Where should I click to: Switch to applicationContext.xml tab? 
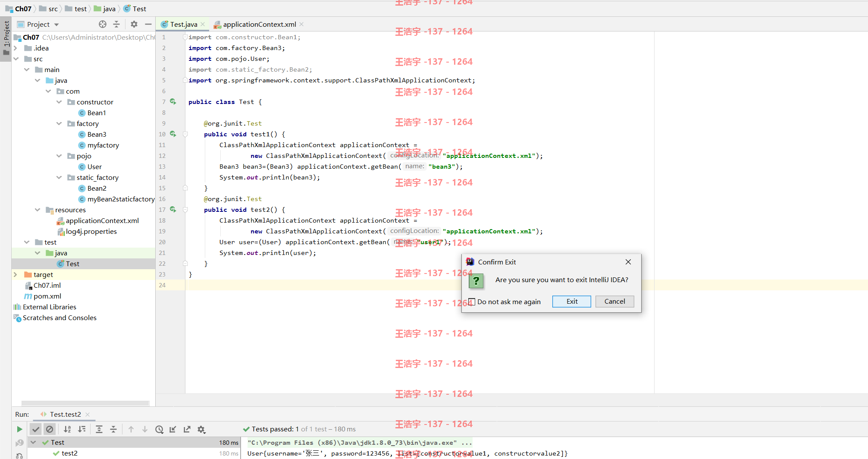tap(259, 24)
